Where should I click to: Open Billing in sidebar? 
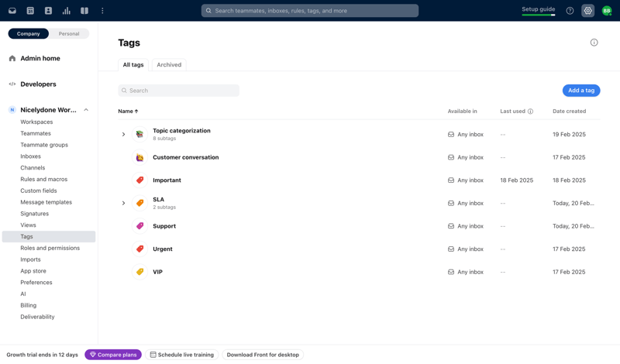click(x=29, y=305)
